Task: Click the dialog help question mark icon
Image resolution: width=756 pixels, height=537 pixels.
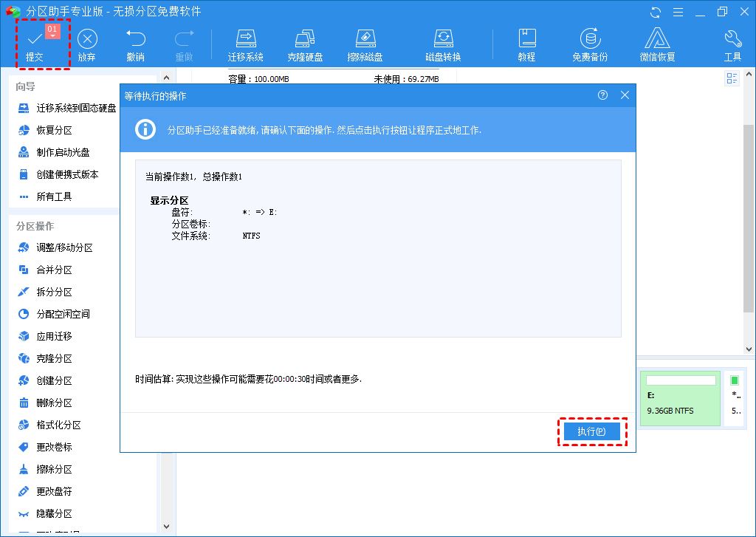Action: pyautogui.click(x=603, y=95)
